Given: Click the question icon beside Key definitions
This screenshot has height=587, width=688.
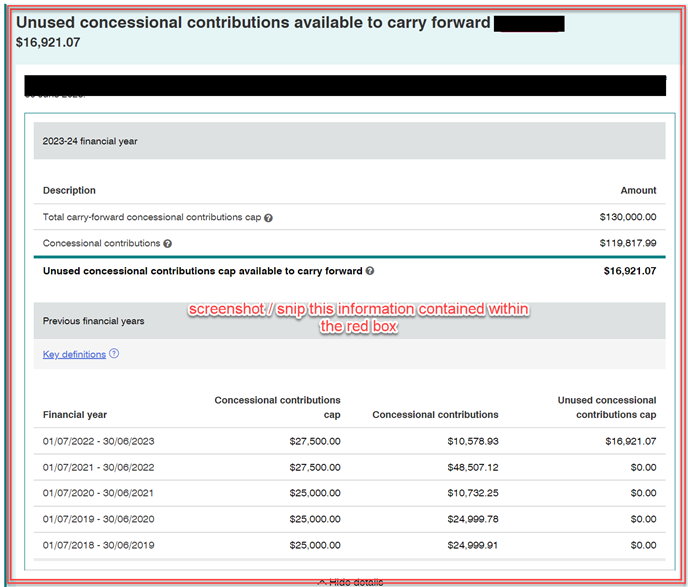Looking at the screenshot, I should click(114, 354).
